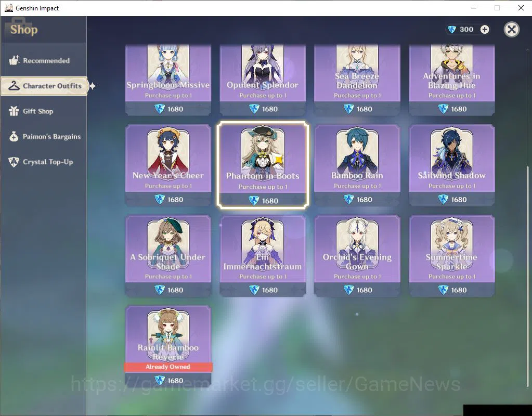Select the Ein Immernachtstraum outfit card

tap(263, 256)
